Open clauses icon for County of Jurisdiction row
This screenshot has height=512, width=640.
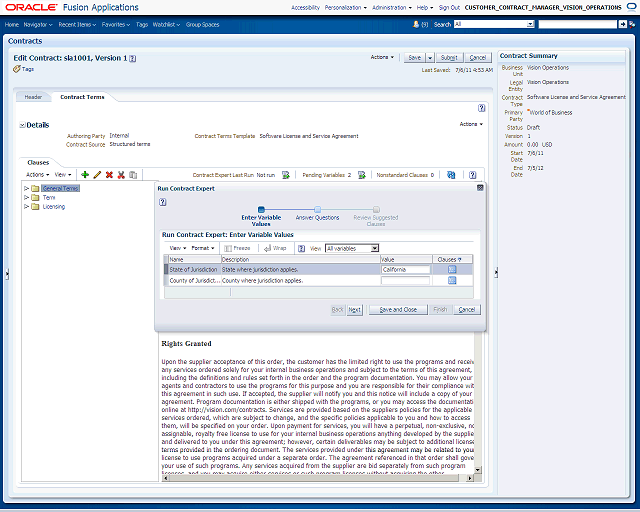(x=452, y=280)
